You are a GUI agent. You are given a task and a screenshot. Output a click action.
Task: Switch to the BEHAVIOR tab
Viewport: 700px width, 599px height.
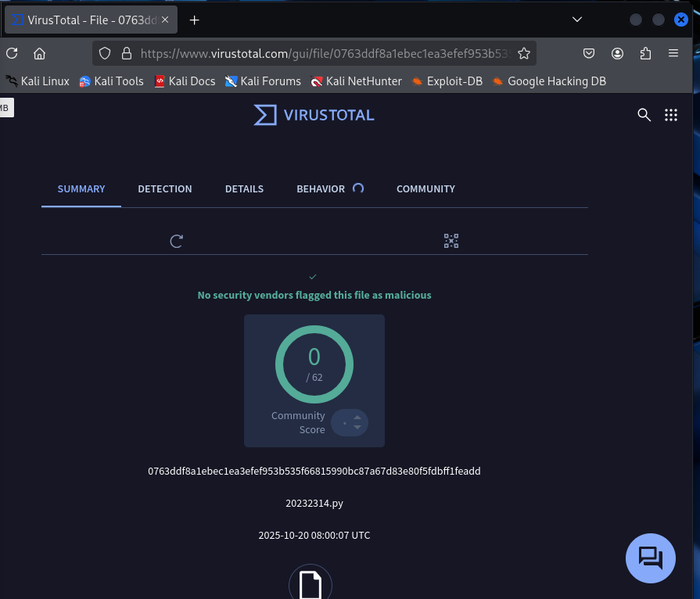point(321,188)
